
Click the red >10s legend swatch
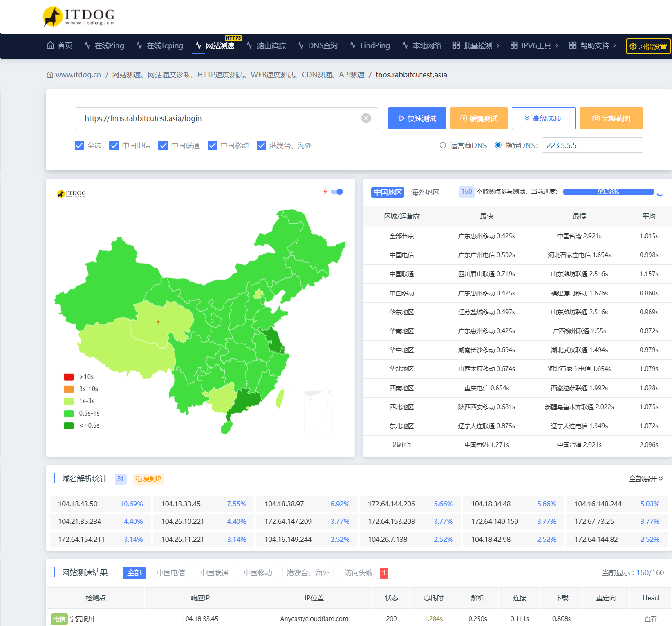(69, 377)
